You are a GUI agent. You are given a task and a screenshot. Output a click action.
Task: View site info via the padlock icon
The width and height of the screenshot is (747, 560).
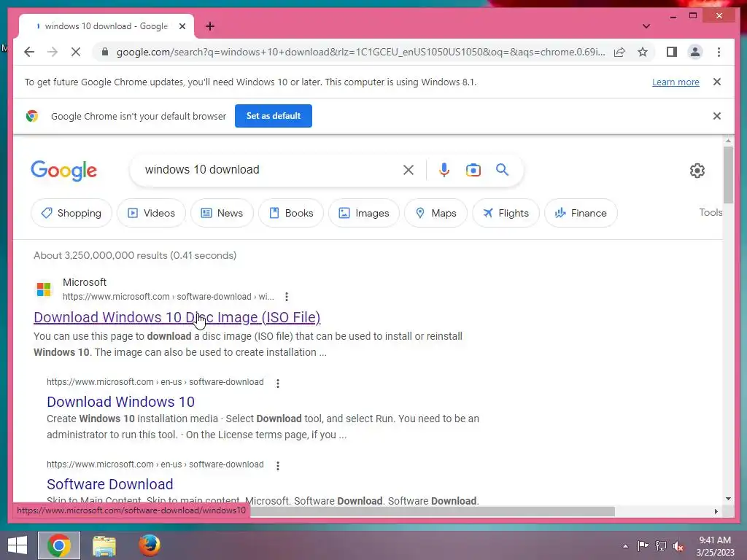tap(105, 52)
